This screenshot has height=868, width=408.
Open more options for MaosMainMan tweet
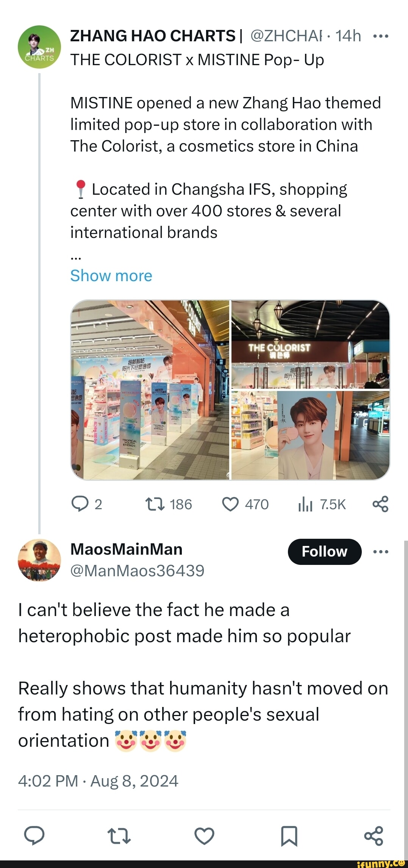(380, 552)
